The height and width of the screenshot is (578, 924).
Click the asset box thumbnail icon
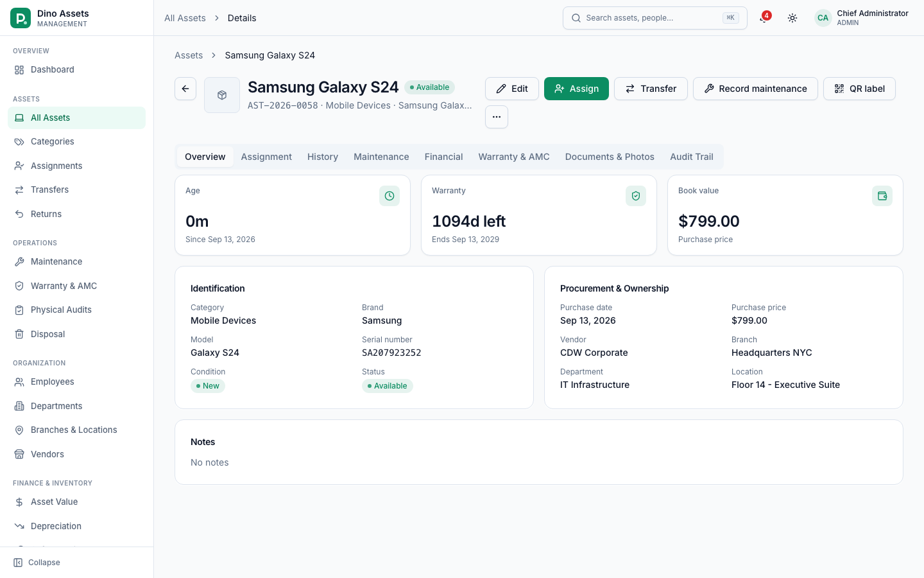pos(222,95)
